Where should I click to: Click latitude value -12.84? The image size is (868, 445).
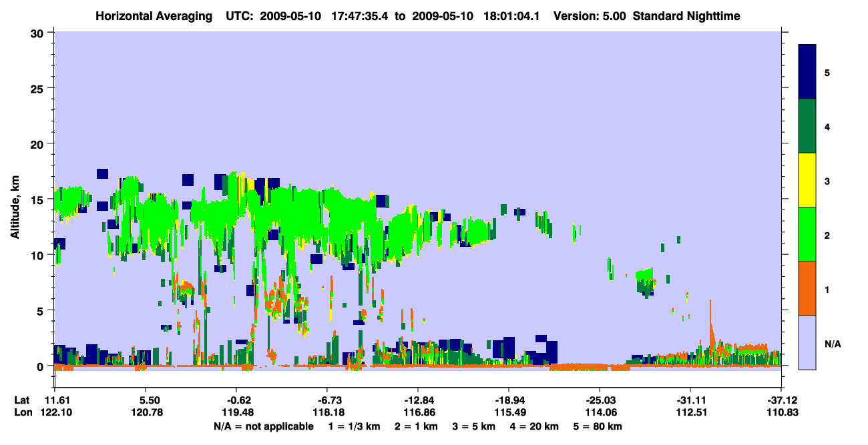tap(417, 400)
